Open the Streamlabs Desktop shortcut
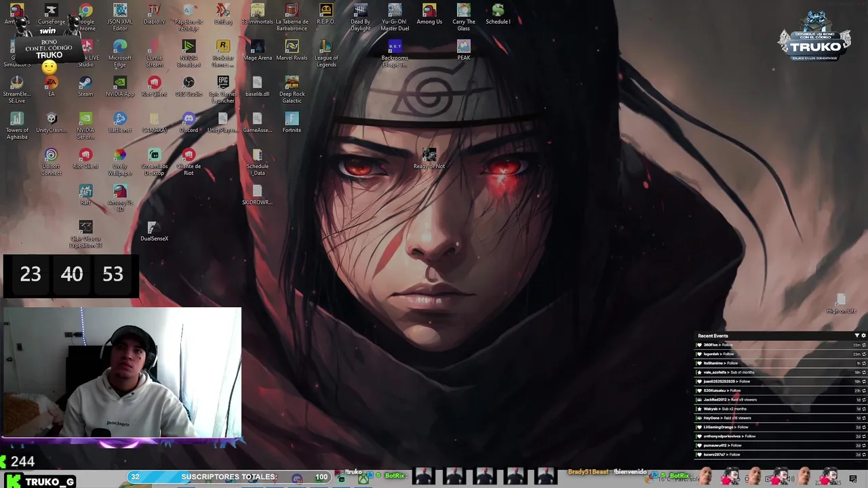This screenshot has width=868, height=488. 155,161
